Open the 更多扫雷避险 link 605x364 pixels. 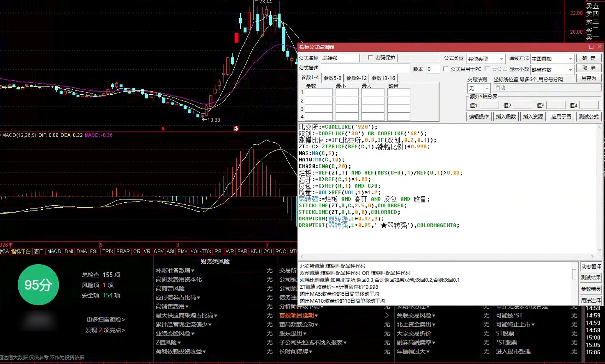[x=105, y=319]
